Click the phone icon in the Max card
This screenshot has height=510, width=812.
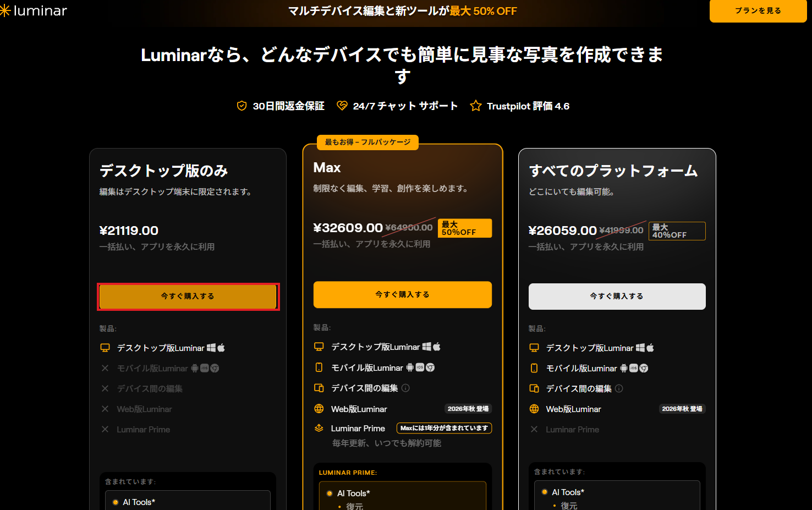coord(319,367)
